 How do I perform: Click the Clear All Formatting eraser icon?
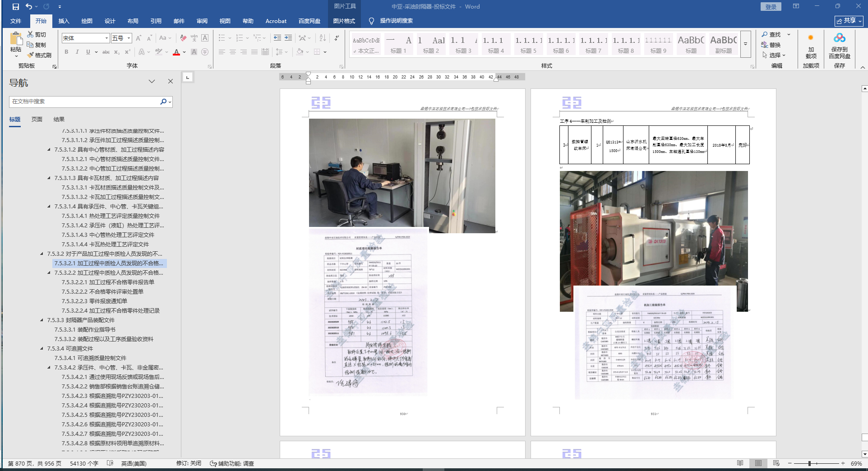183,38
